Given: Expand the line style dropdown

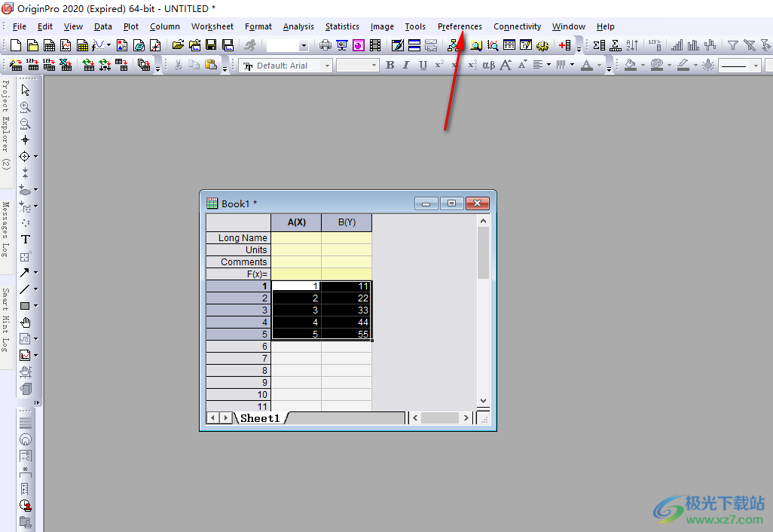Looking at the screenshot, I should (756, 66).
